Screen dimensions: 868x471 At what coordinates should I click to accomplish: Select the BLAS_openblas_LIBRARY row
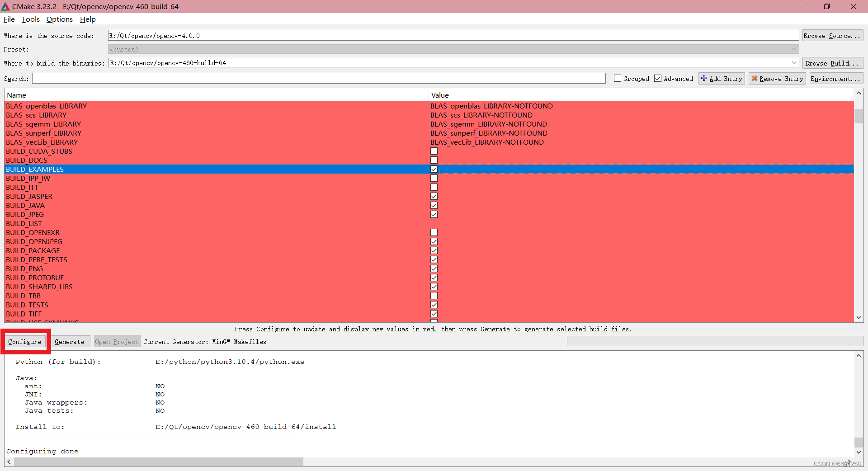click(429, 106)
